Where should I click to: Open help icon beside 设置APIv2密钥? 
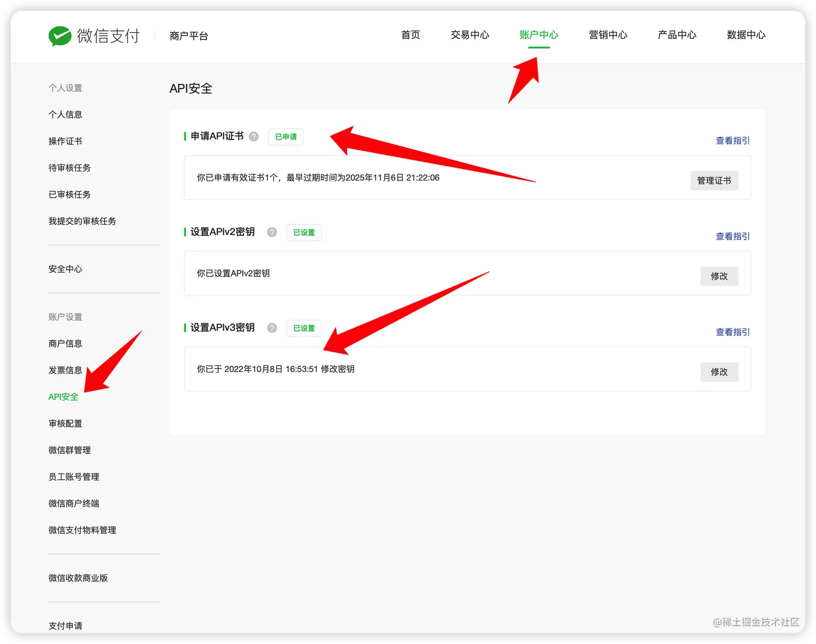(x=272, y=232)
